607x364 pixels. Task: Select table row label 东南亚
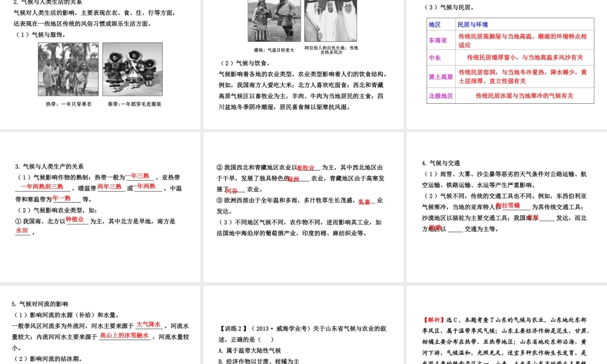point(441,40)
